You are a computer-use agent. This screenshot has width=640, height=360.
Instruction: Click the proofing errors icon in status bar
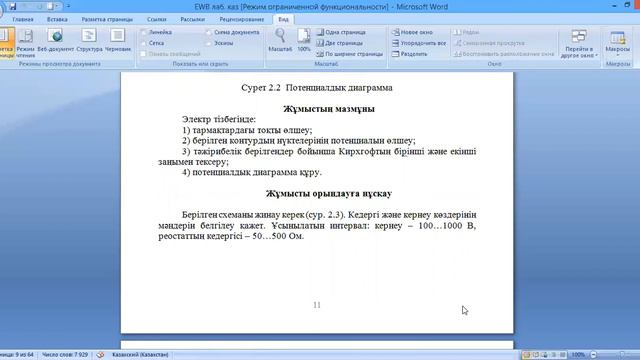click(x=100, y=355)
